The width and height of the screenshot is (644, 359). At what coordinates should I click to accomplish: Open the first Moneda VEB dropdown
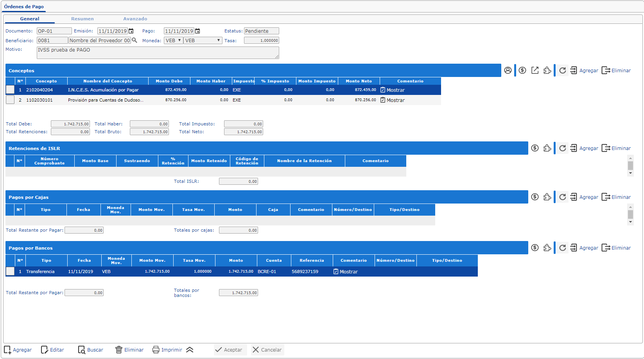click(x=173, y=40)
